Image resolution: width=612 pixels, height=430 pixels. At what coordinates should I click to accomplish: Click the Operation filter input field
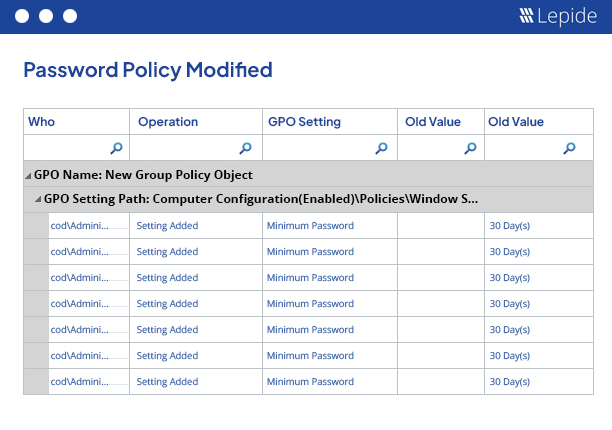coord(196,147)
